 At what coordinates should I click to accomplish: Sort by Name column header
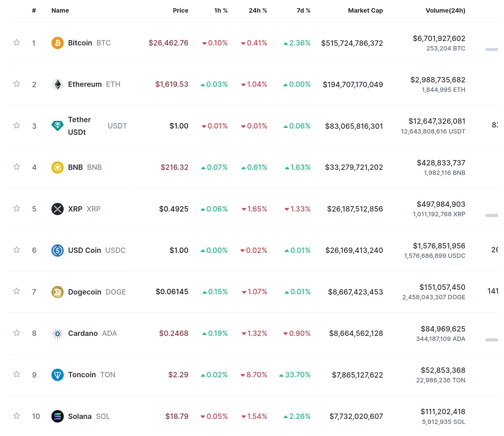click(x=60, y=10)
